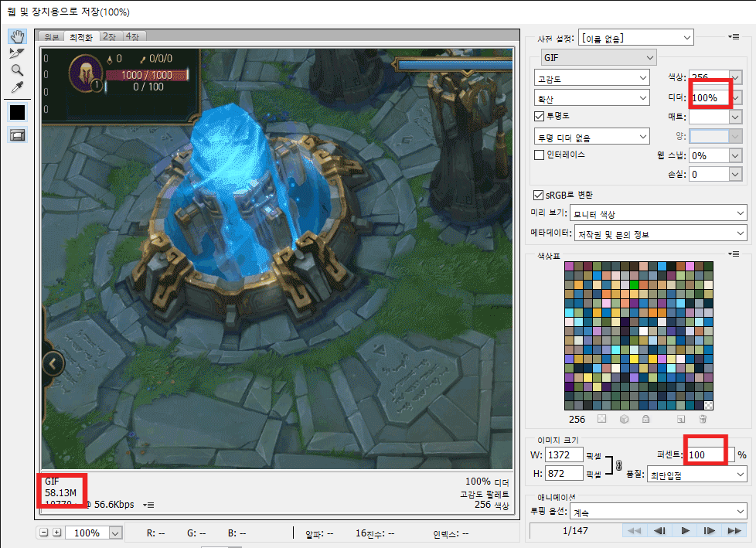Toggle the sRGB로 변환 checkbox

538,196
